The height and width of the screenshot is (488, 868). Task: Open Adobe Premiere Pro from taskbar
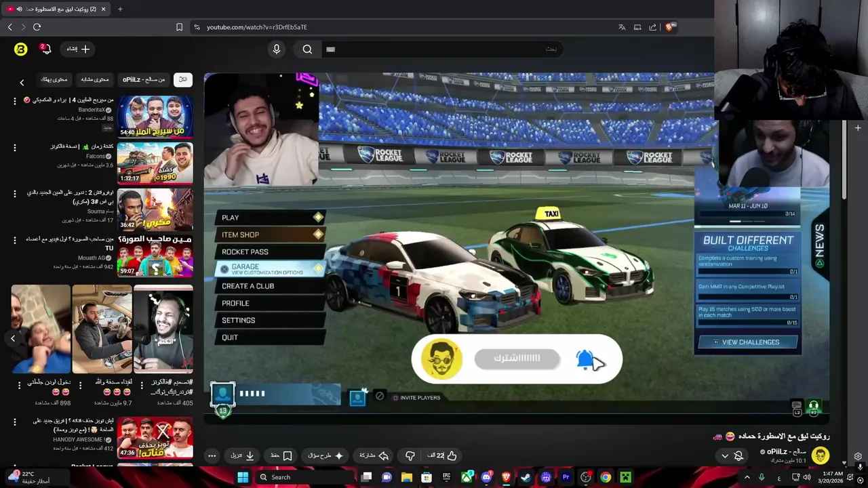(566, 477)
